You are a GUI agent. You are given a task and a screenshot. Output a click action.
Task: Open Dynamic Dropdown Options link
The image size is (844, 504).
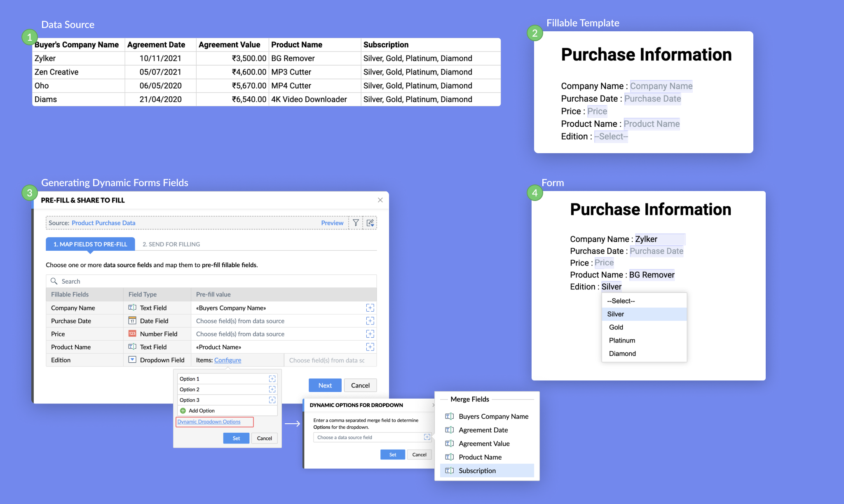point(209,422)
